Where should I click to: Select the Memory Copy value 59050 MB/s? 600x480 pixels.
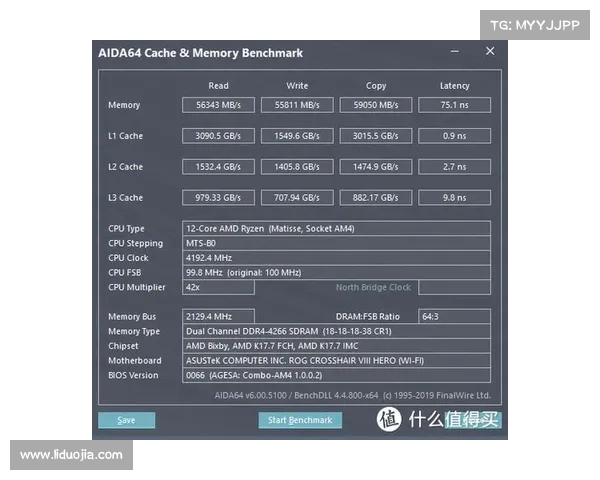tap(376, 105)
